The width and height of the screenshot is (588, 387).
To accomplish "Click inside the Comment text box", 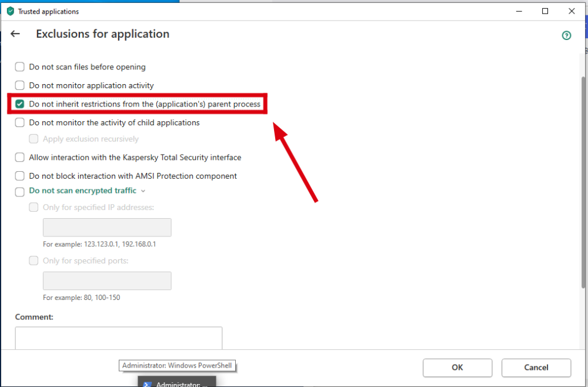I will click(119, 338).
